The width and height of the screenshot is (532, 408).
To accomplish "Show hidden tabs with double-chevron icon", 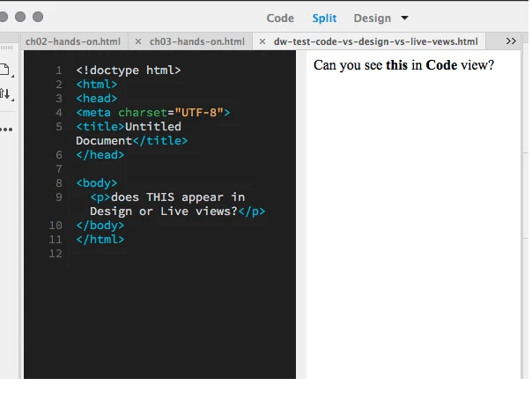I will (x=511, y=41).
